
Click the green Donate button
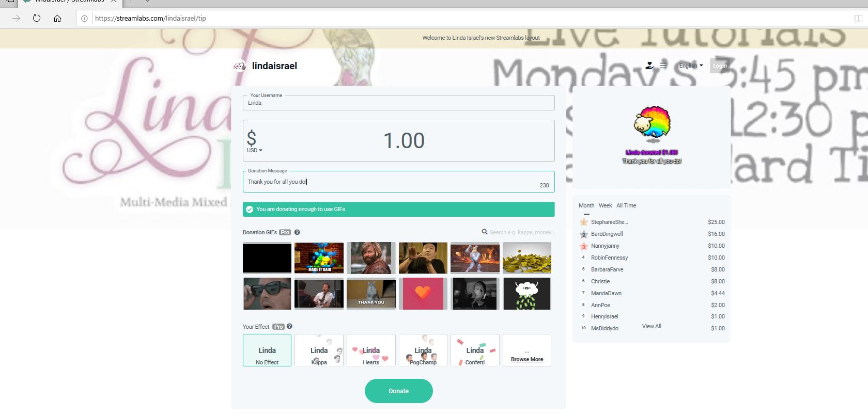(399, 391)
